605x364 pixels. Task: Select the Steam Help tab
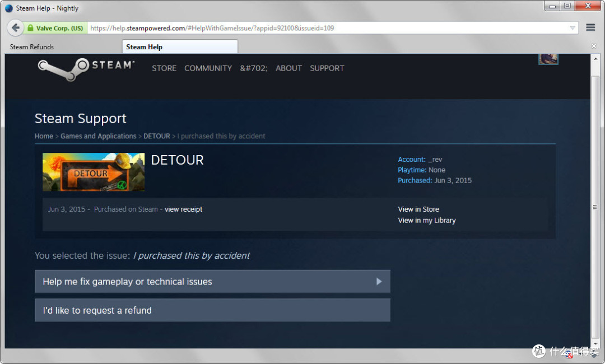click(x=180, y=46)
